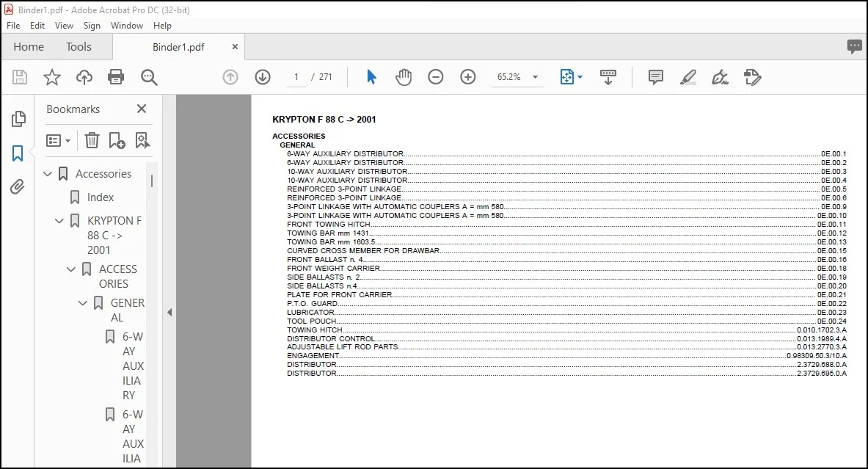Open the File menu
Viewport: 868px width, 469px height.
tap(13, 26)
